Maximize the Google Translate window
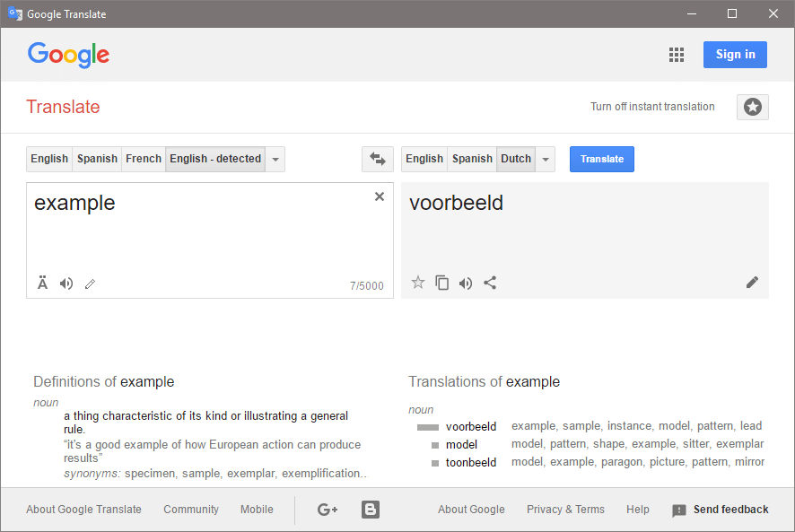The height and width of the screenshot is (532, 795). pyautogui.click(x=732, y=13)
